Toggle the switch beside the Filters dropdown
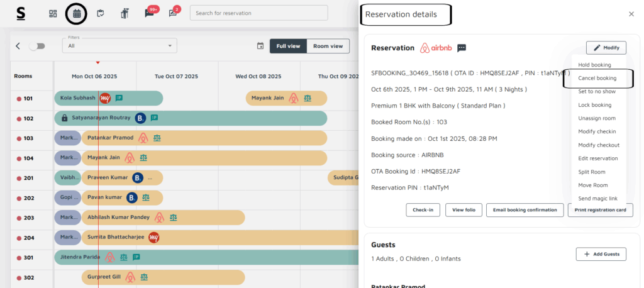The height and width of the screenshot is (288, 644). pyautogui.click(x=37, y=46)
